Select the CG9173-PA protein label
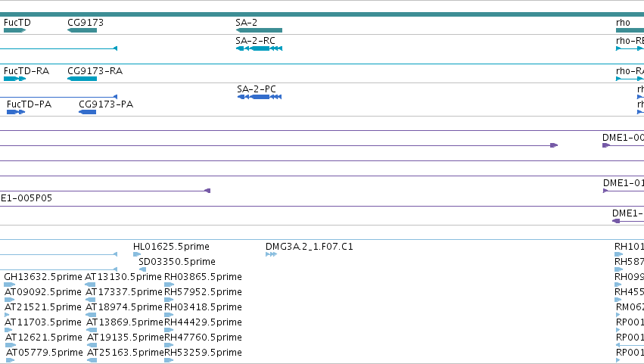 coord(106,104)
